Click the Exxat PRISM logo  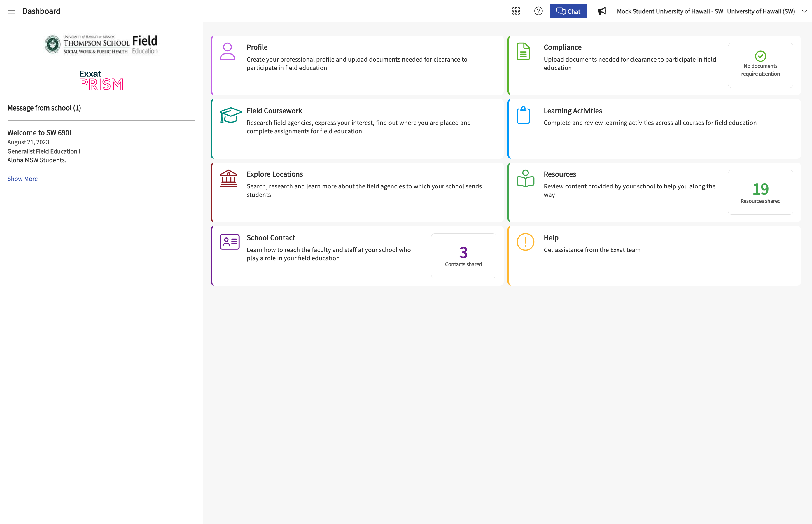(101, 80)
